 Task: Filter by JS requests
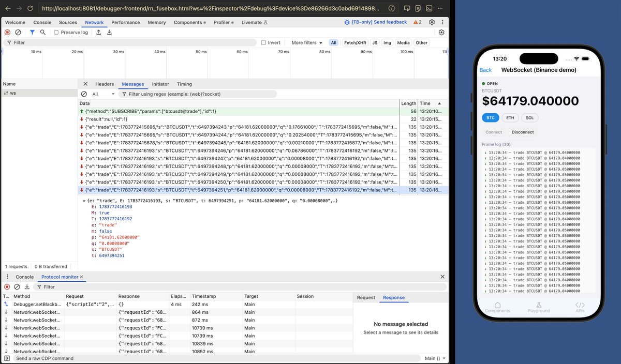coord(375,42)
